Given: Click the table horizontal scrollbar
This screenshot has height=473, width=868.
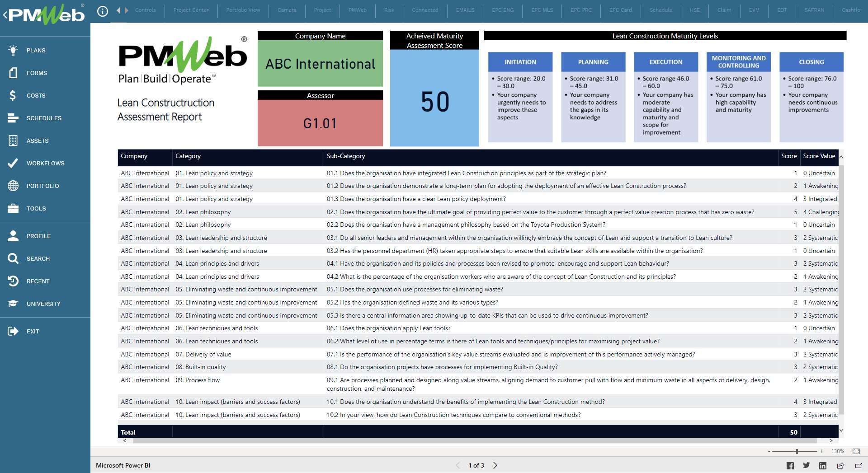Looking at the screenshot, I should 475,440.
